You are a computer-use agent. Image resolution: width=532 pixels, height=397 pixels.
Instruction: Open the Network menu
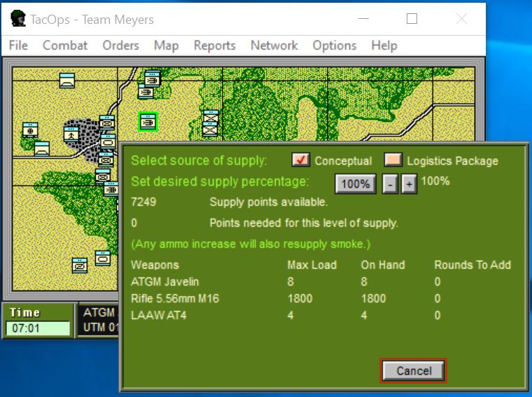click(x=274, y=46)
